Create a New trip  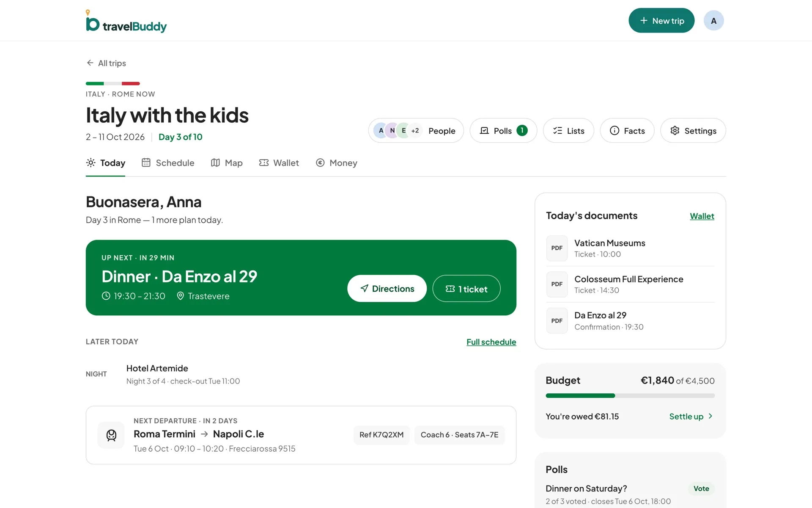coord(661,20)
